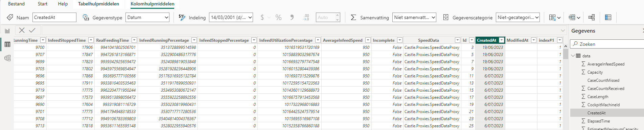Image resolution: width=644 pixels, height=130 pixels.
Task: Expand the formula bar chevron
Action: pos(563,30)
